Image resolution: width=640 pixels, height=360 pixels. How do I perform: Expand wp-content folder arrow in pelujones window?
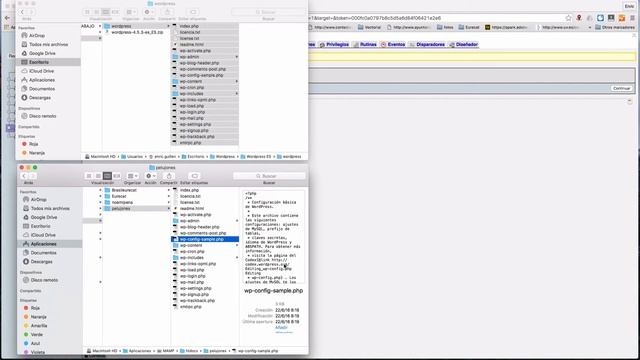237,245
